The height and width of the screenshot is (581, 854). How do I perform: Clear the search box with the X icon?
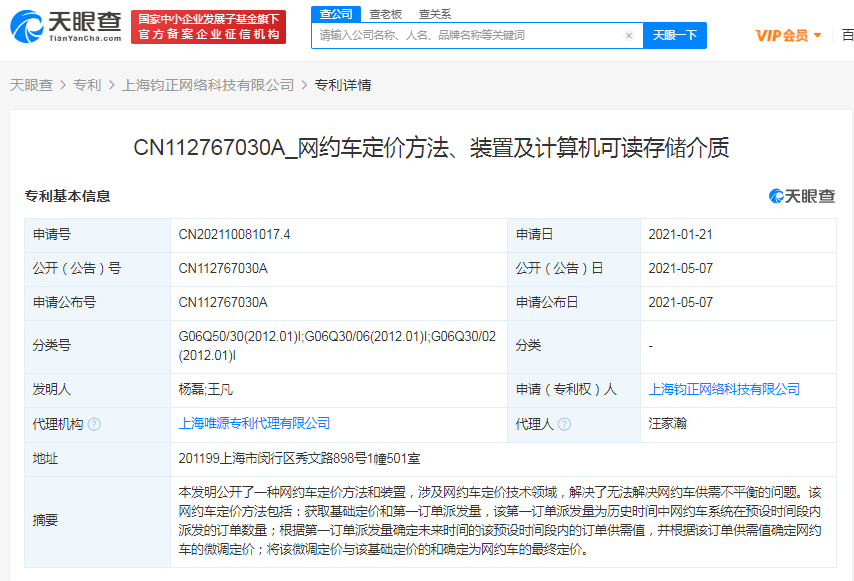[x=629, y=35]
